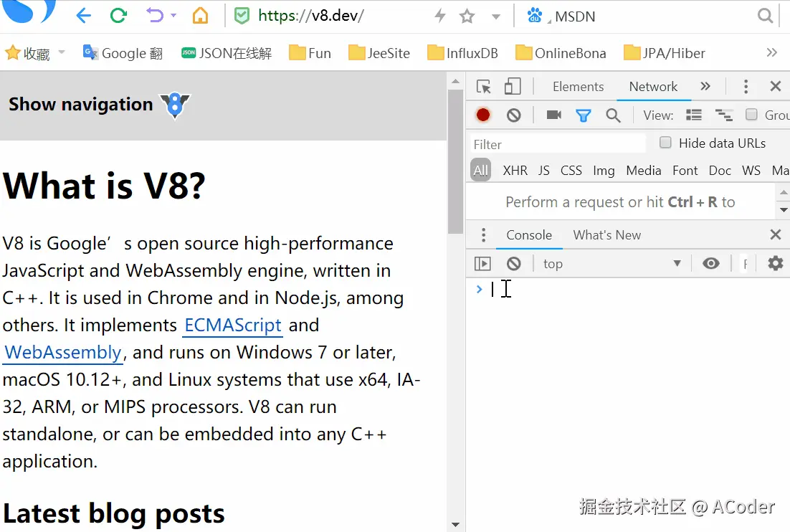Click Show navigation on the page

tap(80, 104)
